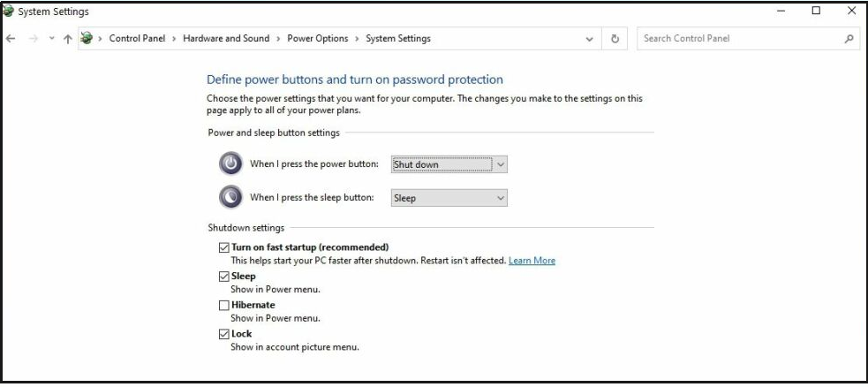Disable Turn on fast startup checkbox

[x=224, y=247]
